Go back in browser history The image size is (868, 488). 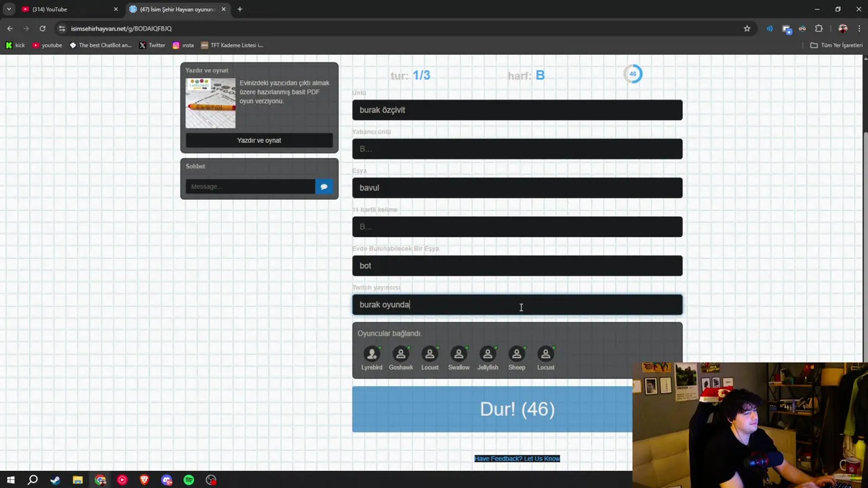coord(9,28)
